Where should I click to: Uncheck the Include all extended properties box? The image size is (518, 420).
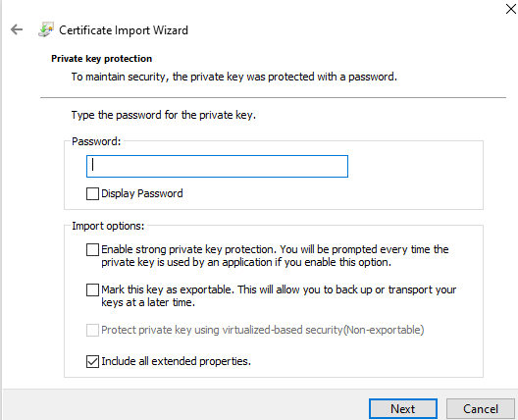(x=92, y=361)
